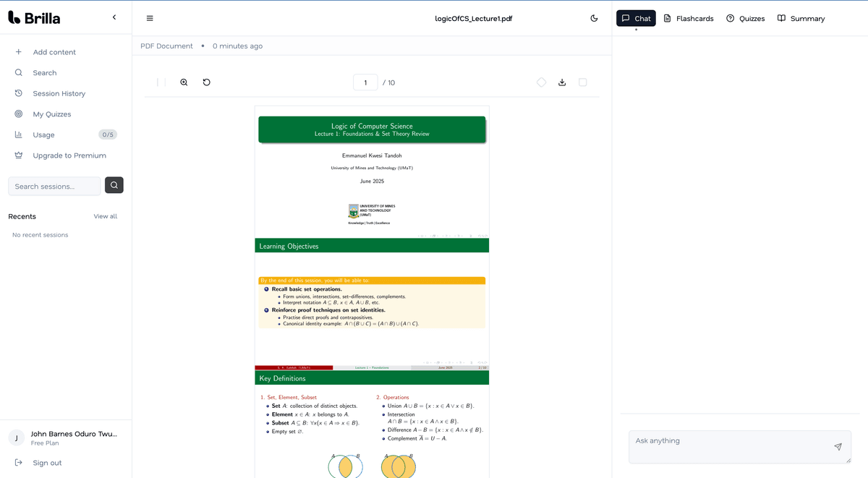Click the Ask anything chat input
The width and height of the screenshot is (868, 478).
coord(739,447)
